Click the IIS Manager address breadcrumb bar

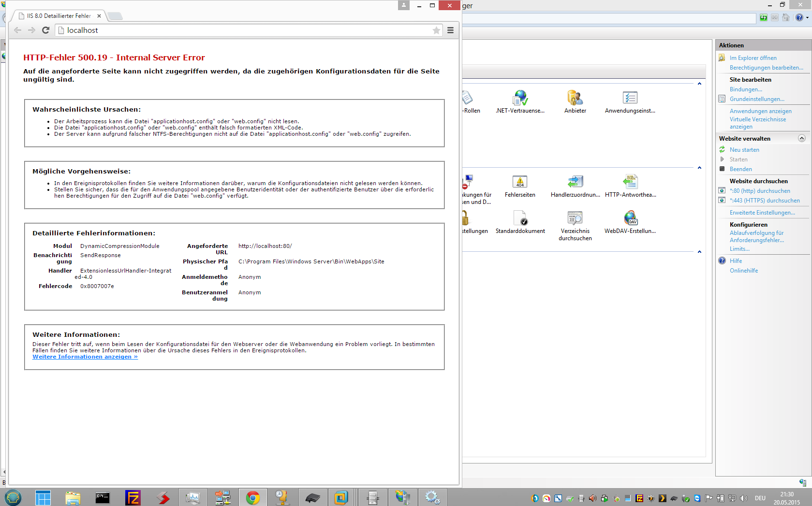(609, 18)
